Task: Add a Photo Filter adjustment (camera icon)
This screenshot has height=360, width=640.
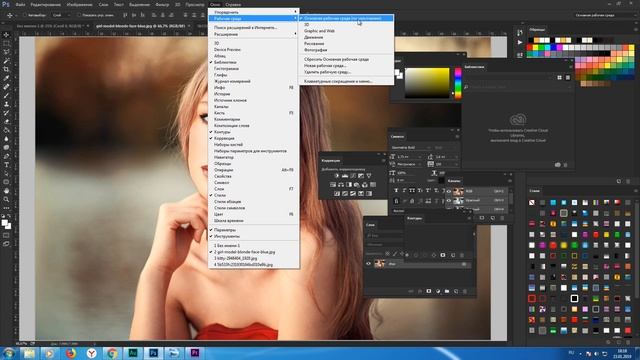Action: (357, 184)
